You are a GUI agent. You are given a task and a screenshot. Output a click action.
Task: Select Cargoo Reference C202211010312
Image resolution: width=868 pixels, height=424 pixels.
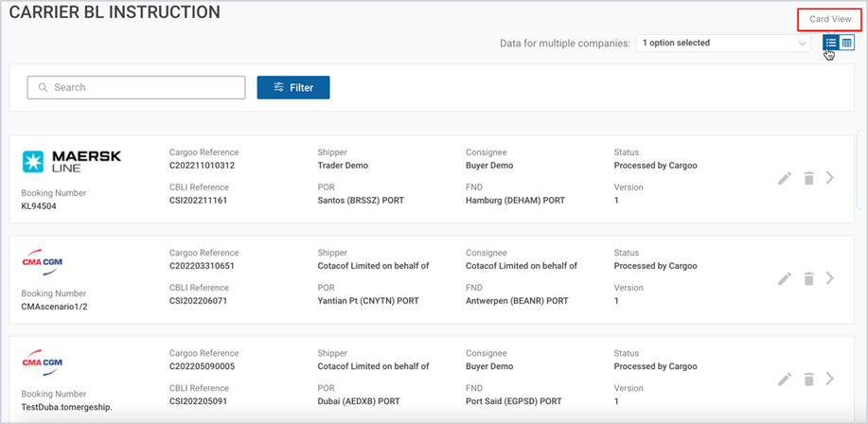(202, 166)
